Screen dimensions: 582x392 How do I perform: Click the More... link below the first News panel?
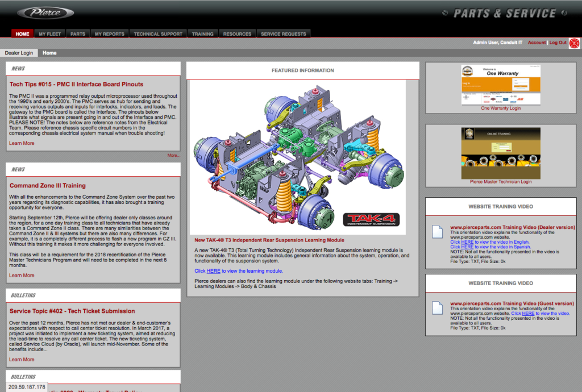coord(173,156)
